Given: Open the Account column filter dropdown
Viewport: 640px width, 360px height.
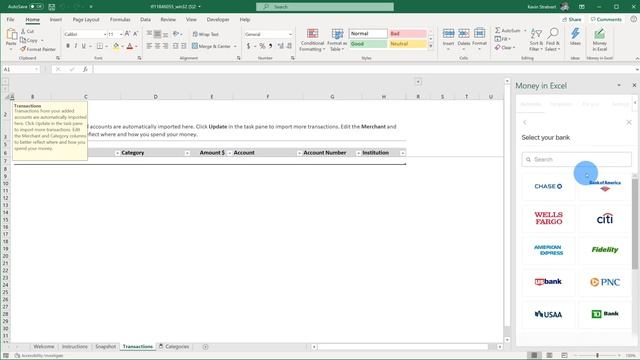Looking at the screenshot, I should coord(299,153).
